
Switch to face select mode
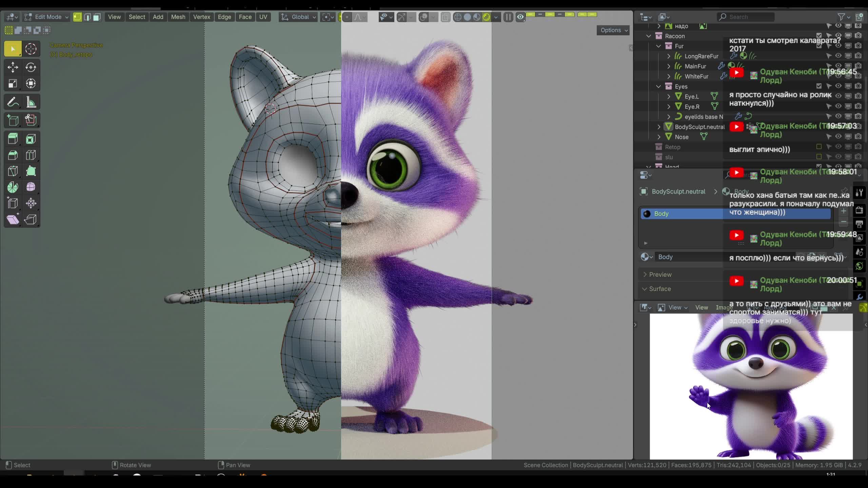coord(97,17)
